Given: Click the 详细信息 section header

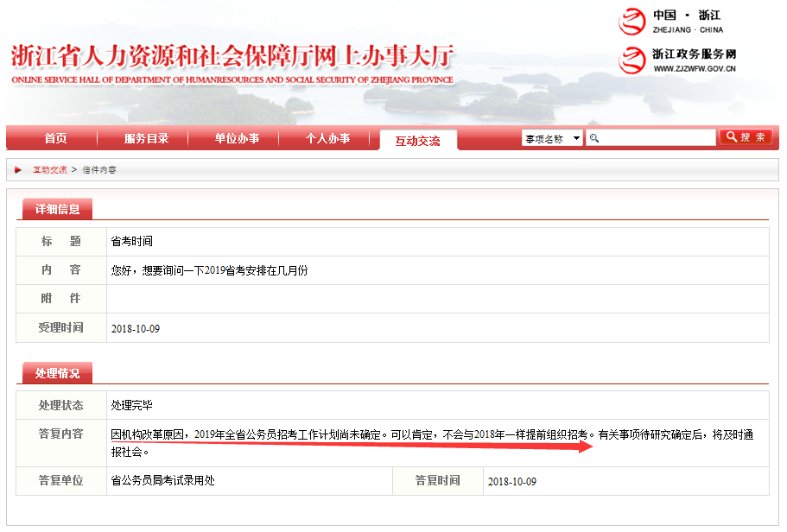Looking at the screenshot, I should click(x=57, y=209).
